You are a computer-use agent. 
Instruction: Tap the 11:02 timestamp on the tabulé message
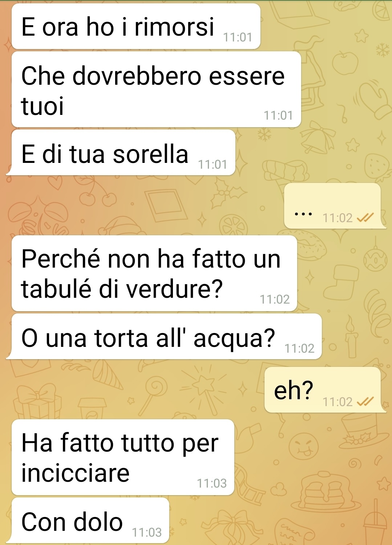(x=275, y=299)
